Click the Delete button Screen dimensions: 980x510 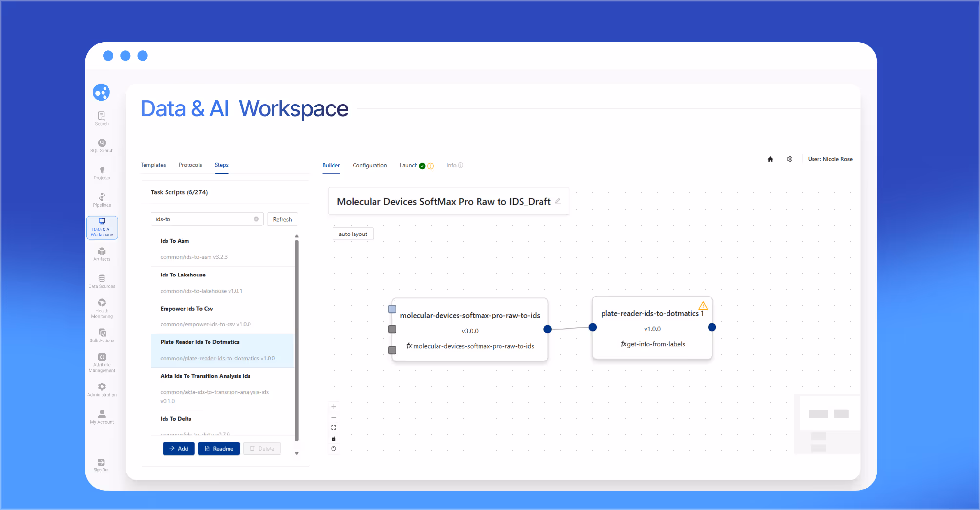tap(262, 448)
